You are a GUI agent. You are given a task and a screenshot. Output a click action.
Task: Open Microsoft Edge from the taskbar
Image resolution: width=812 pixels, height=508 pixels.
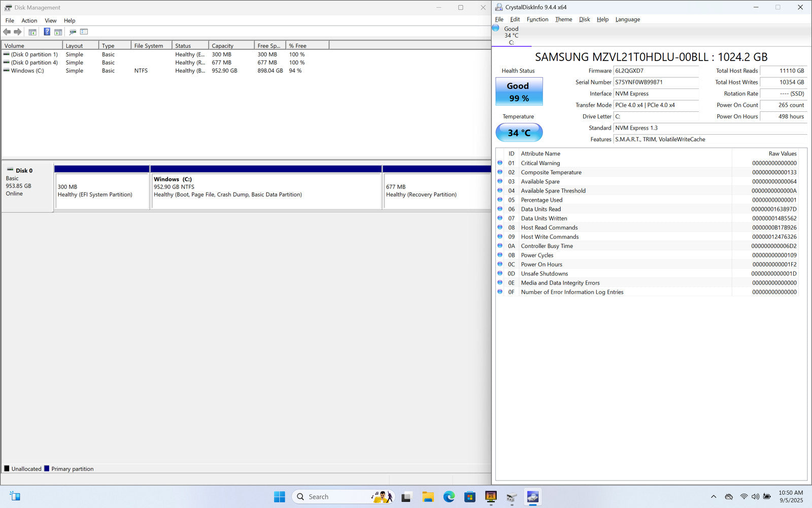449,497
